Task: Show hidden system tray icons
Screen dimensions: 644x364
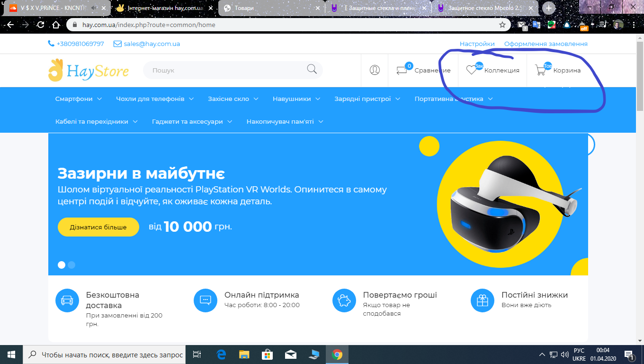Action: pyautogui.click(x=542, y=354)
